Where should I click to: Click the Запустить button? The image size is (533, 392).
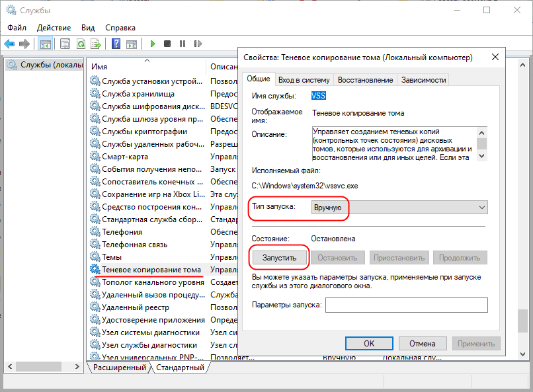(279, 257)
